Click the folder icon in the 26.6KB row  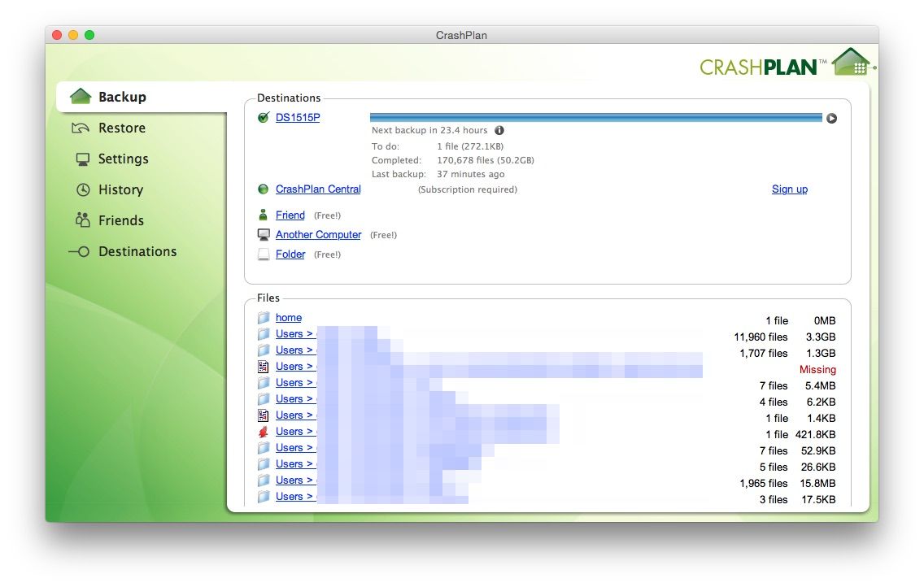pos(264,464)
